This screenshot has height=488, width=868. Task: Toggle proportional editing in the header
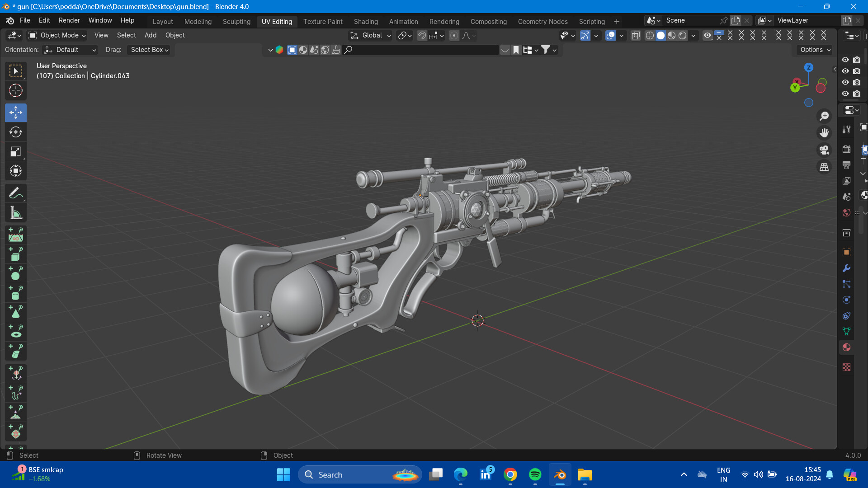coord(454,35)
